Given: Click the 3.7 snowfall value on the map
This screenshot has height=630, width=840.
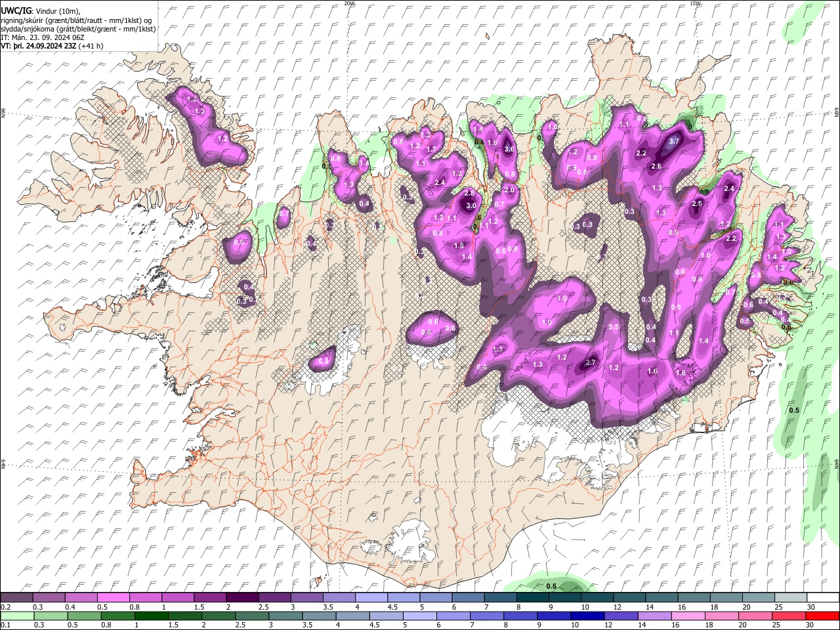Looking at the screenshot, I should point(674,141).
